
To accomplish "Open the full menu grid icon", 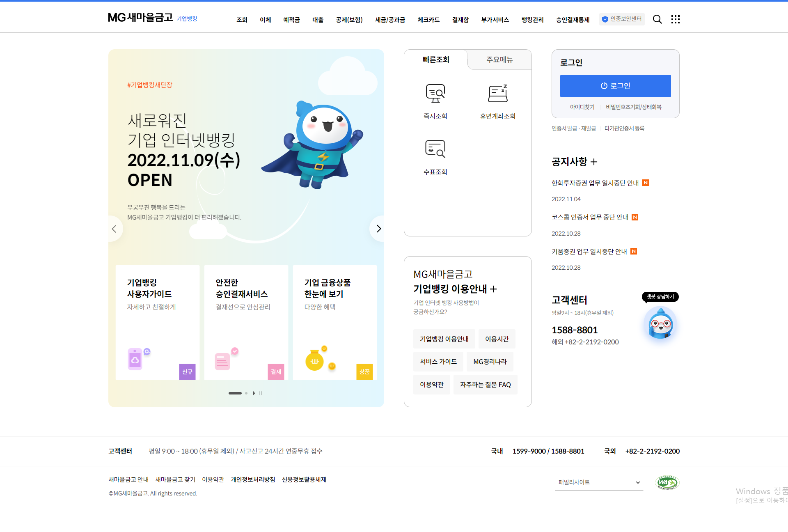I will click(676, 19).
